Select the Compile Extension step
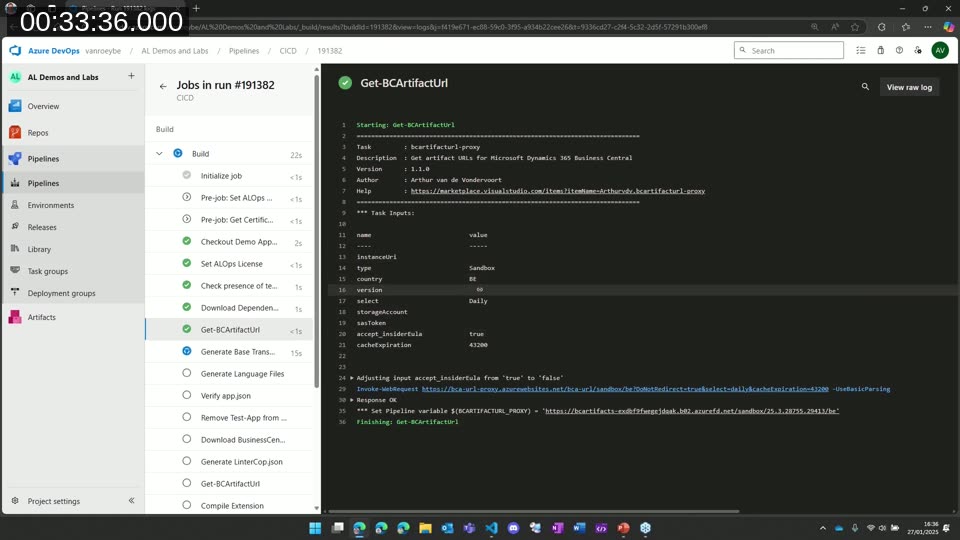Viewport: 960px width, 540px height. pyautogui.click(x=230, y=506)
